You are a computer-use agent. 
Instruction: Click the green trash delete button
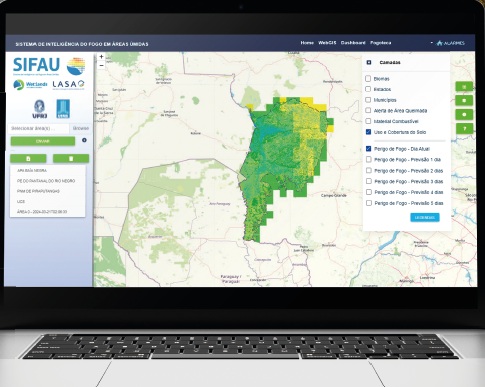click(x=71, y=158)
